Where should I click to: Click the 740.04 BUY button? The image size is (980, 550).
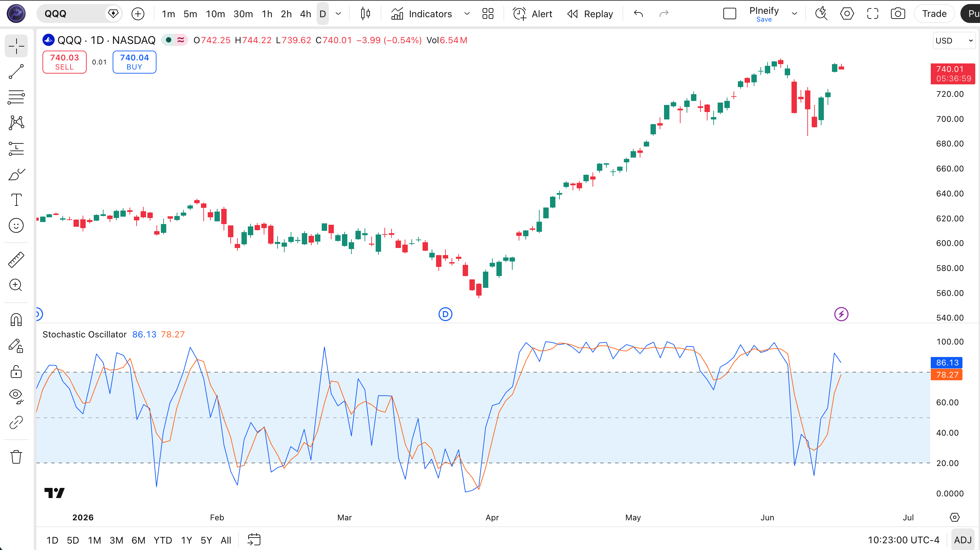coord(134,62)
